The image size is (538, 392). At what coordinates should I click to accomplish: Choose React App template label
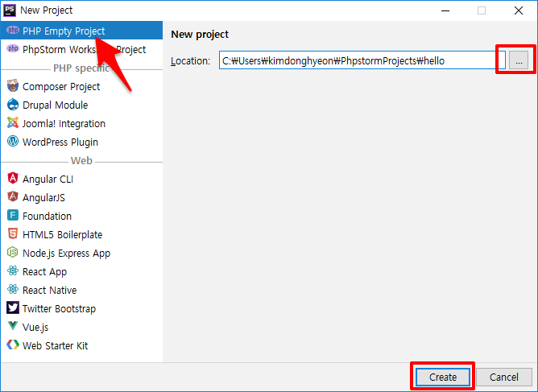[44, 272]
